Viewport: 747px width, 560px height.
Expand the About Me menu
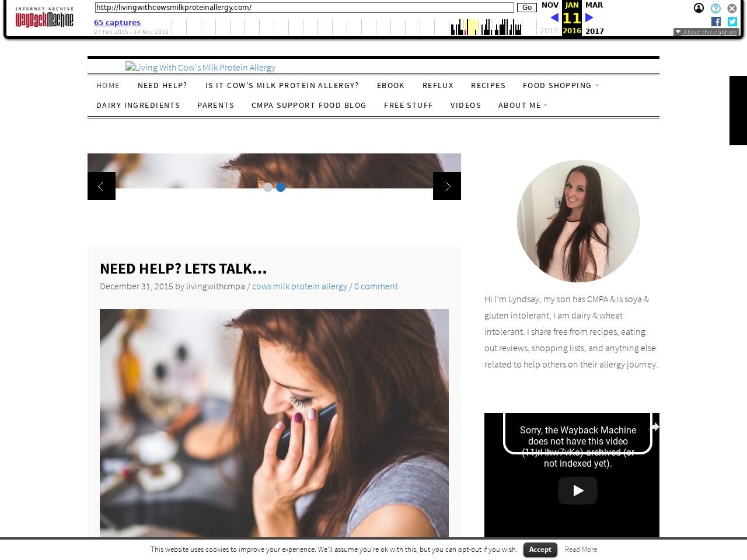click(x=522, y=105)
